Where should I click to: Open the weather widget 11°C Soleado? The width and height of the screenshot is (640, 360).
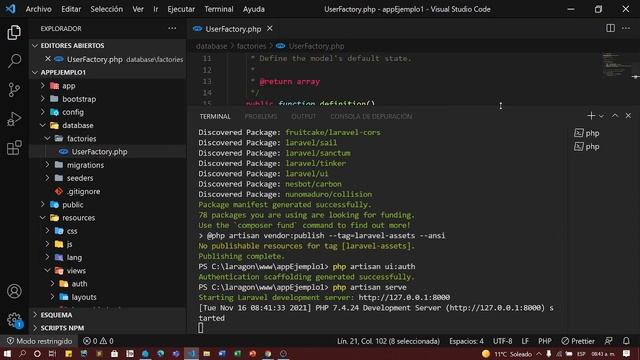tap(507, 354)
